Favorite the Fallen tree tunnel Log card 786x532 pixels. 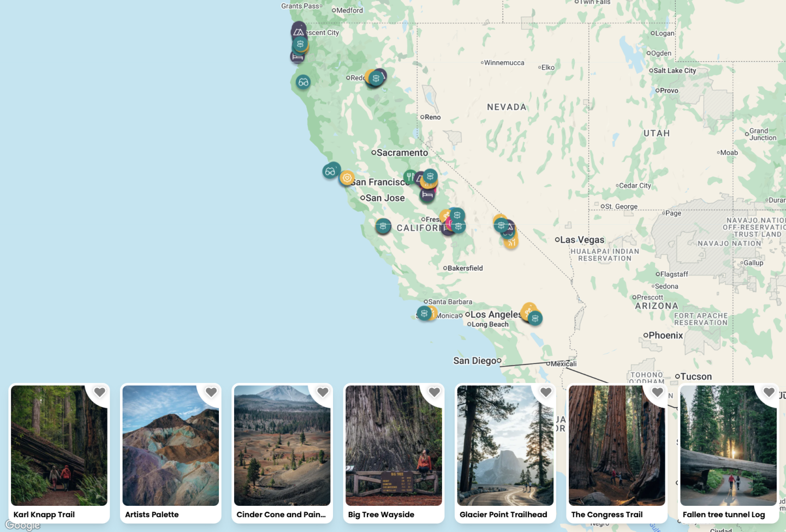point(769,392)
